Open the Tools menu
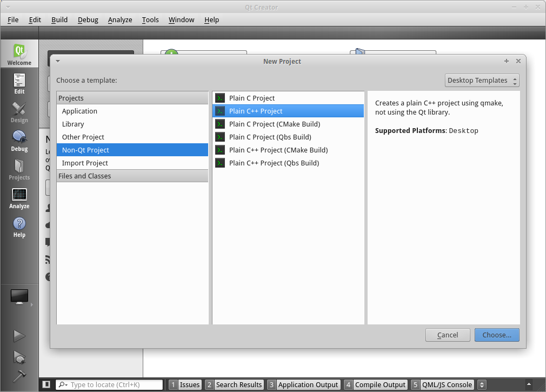Screen dimensions: 546x392 click(x=150, y=19)
